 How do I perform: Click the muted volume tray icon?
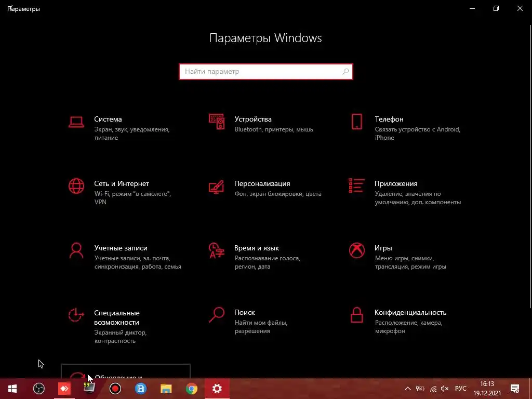[x=445, y=389]
